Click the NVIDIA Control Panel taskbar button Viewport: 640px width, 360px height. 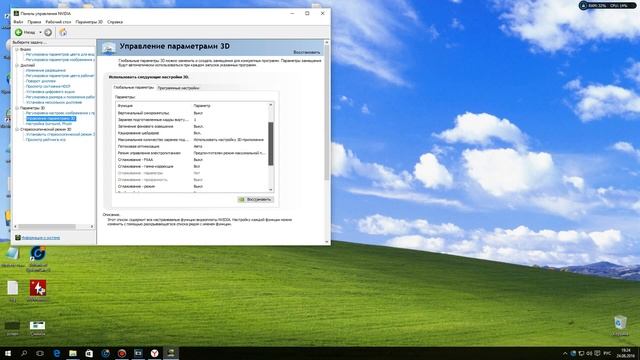(171, 353)
